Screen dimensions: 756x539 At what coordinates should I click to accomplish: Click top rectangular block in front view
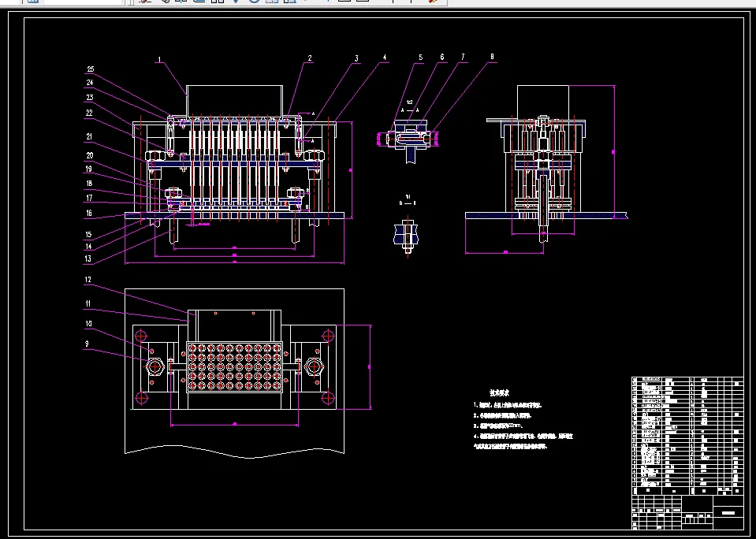tap(234, 100)
